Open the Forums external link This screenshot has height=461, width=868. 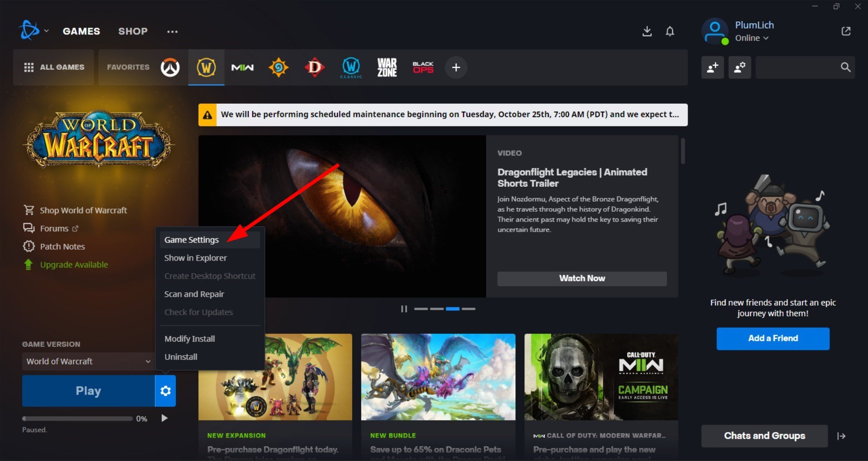tap(51, 228)
